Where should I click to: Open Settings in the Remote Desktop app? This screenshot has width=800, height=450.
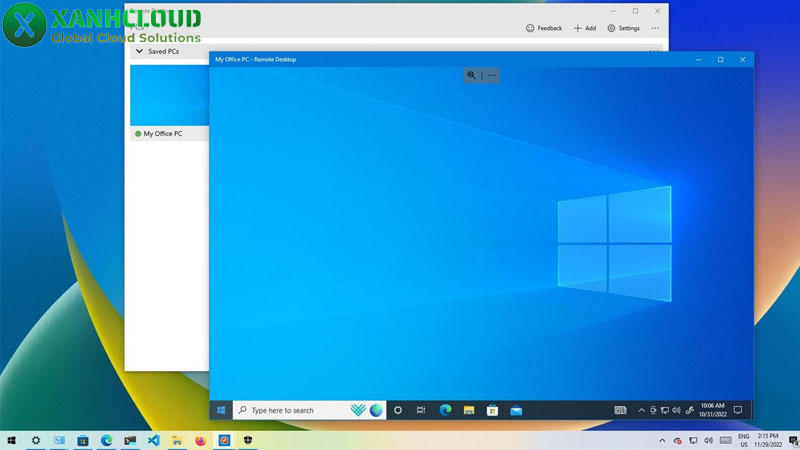click(623, 28)
